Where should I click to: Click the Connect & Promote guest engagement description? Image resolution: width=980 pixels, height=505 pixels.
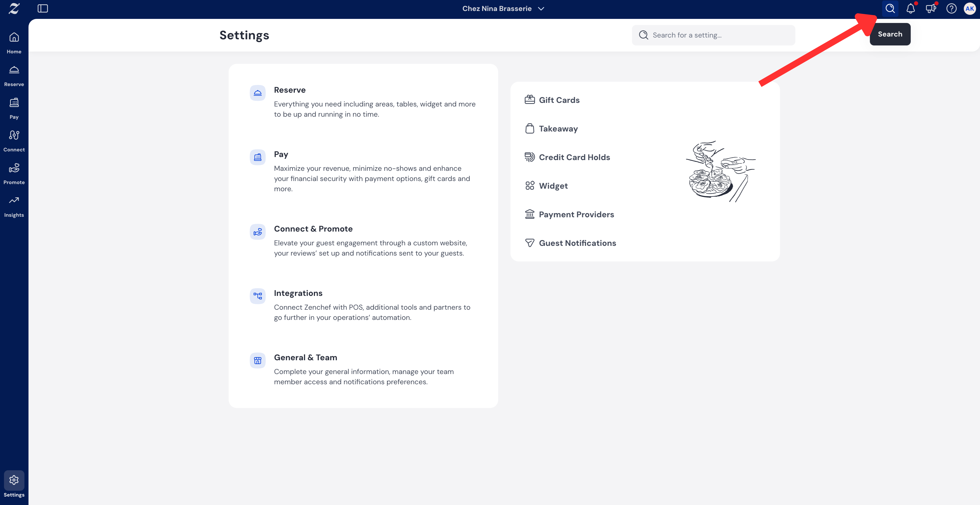(x=371, y=248)
